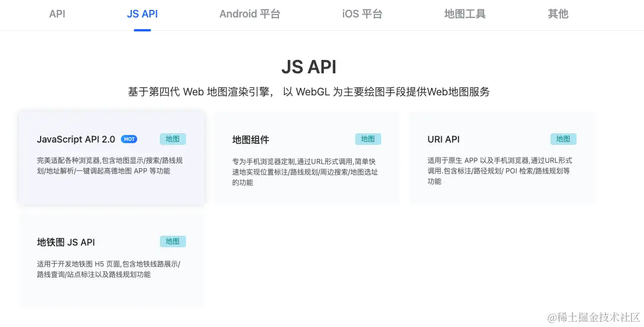Click the HOT badge beside JavaScript API 2.0
The height and width of the screenshot is (327, 644).
click(129, 139)
